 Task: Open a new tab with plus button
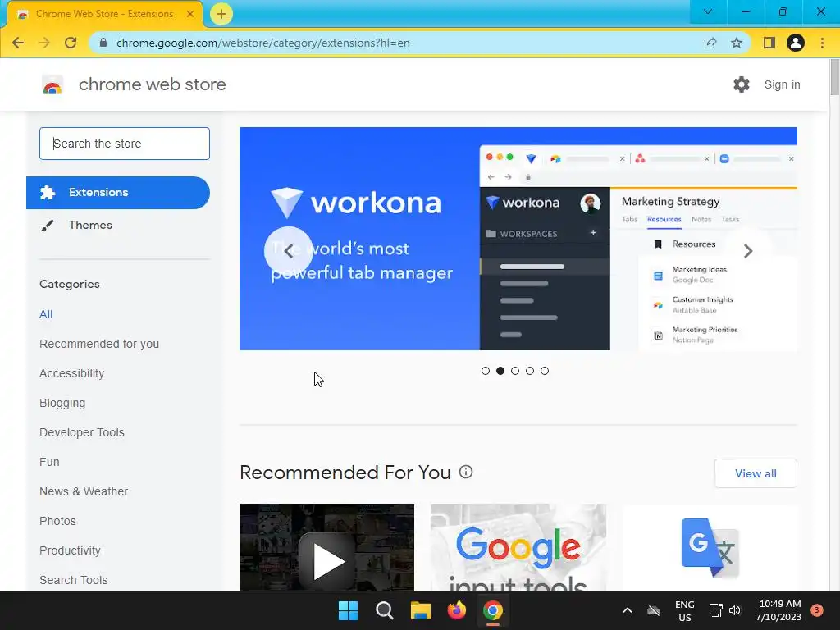tap(221, 14)
